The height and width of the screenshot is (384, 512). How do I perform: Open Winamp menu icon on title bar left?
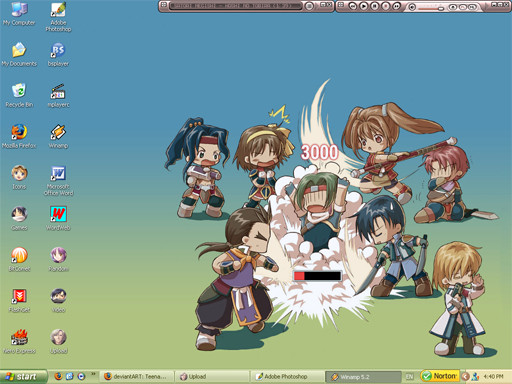164,5
